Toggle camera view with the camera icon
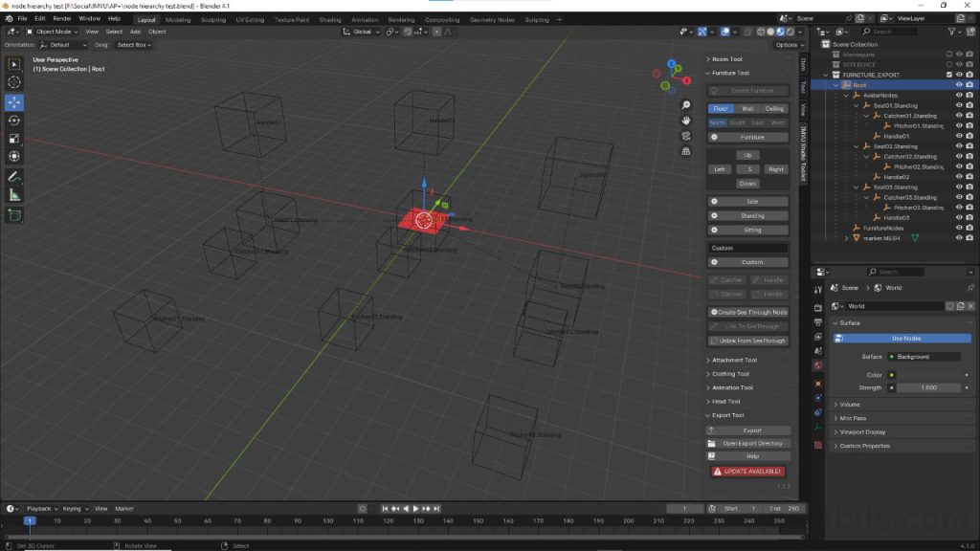 pos(685,136)
